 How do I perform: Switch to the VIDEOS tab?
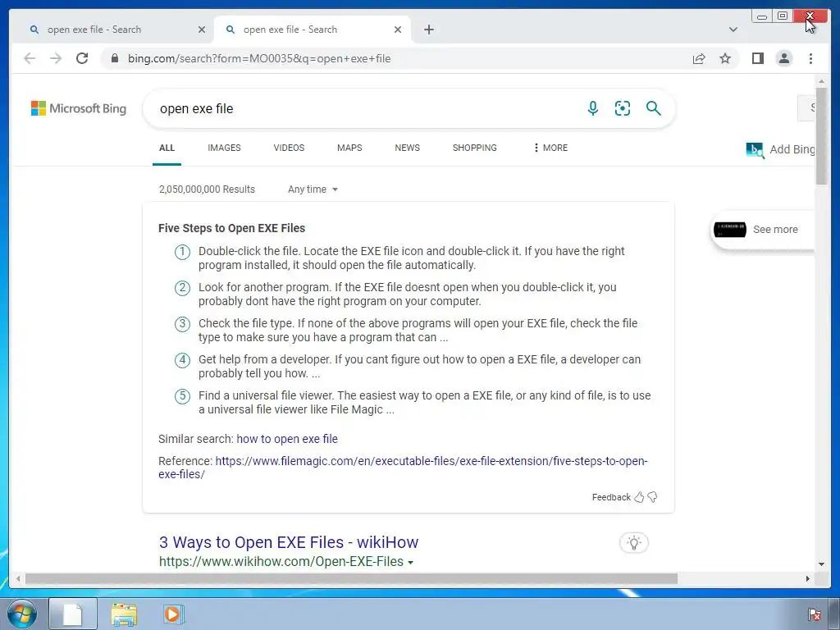pos(289,148)
